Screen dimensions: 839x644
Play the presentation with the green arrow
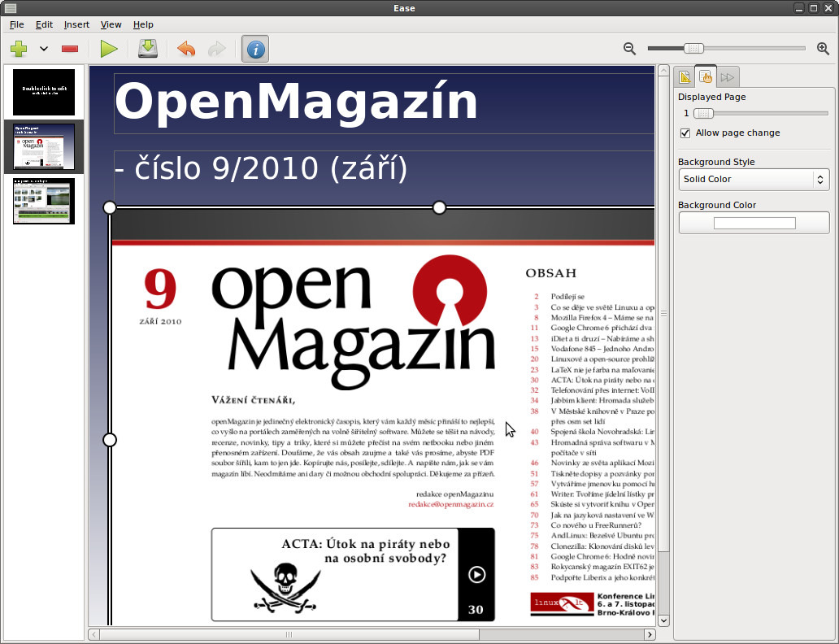109,49
